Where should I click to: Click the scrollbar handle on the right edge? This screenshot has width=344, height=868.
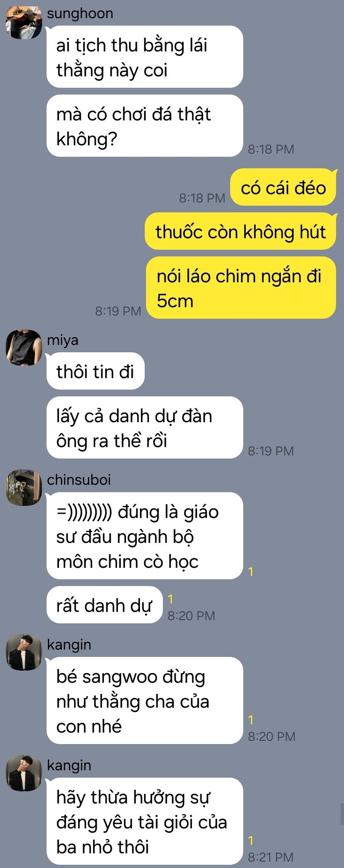point(342,814)
